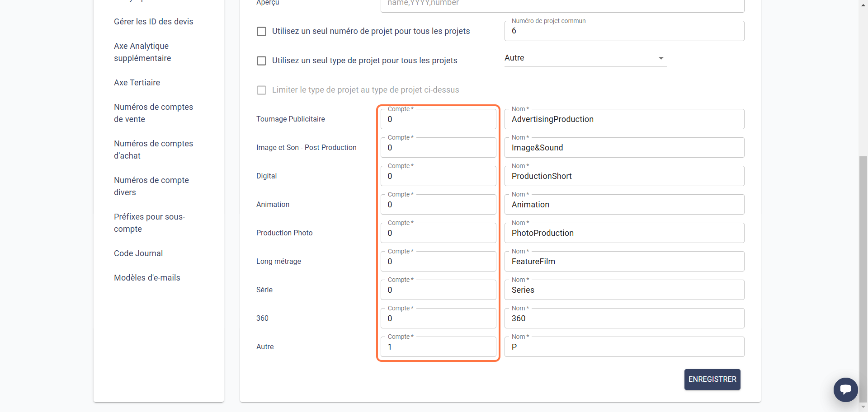Open Gérer les ID des devis
Screen dimensions: 868x412
pos(154,22)
